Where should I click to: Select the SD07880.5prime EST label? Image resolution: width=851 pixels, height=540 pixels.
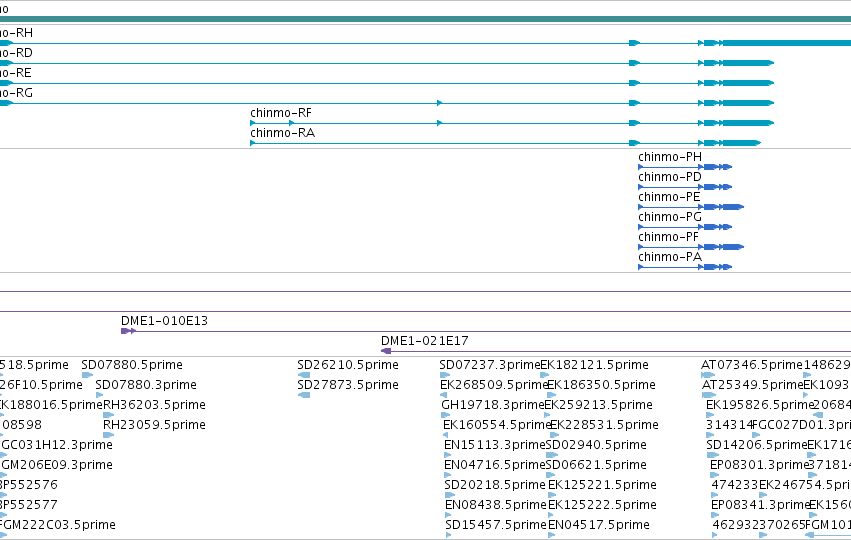tap(132, 365)
